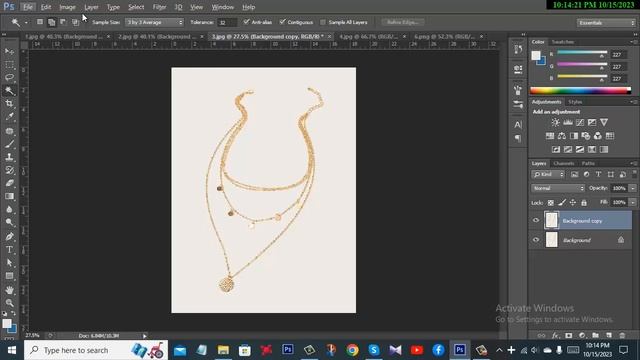This screenshot has width=640, height=360.
Task: Select the Blur tool
Action: [x=9, y=209]
